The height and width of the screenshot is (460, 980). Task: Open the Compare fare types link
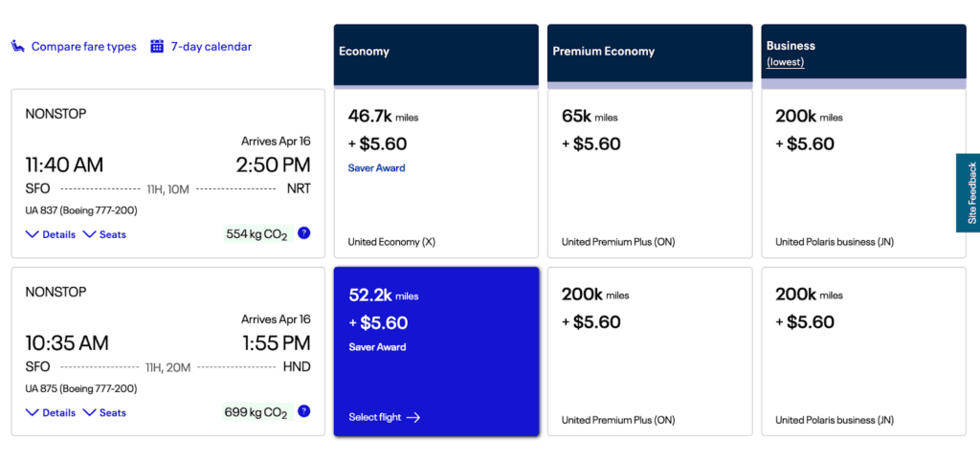83,46
